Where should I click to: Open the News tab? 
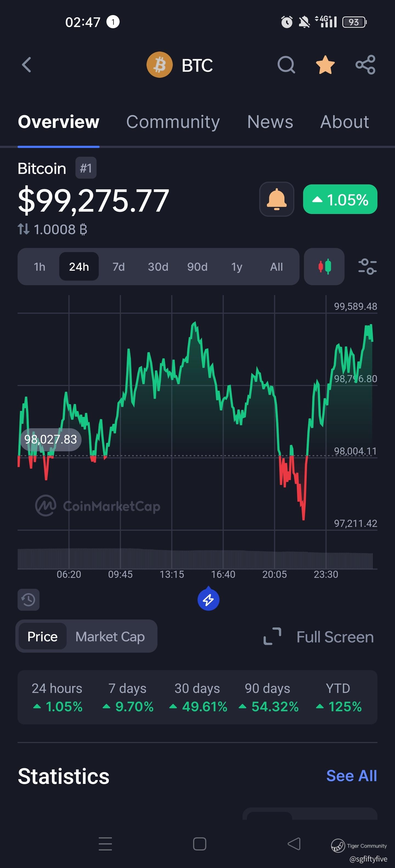tap(270, 122)
